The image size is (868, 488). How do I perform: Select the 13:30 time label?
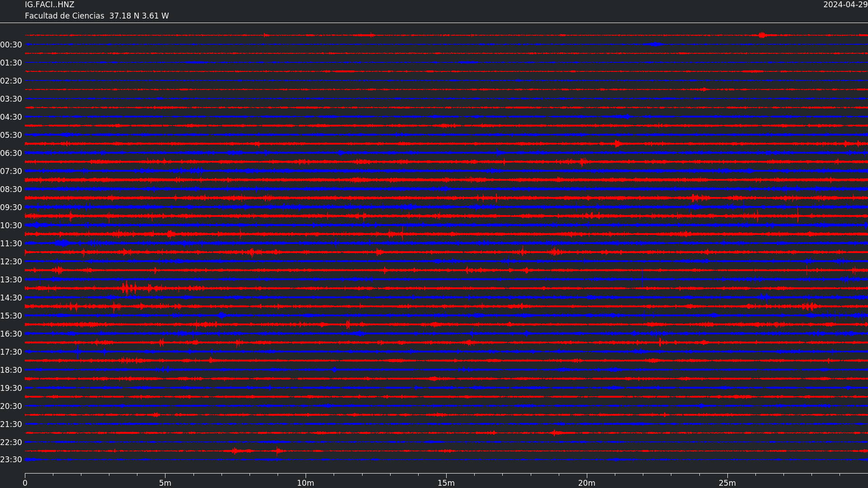tap(11, 280)
